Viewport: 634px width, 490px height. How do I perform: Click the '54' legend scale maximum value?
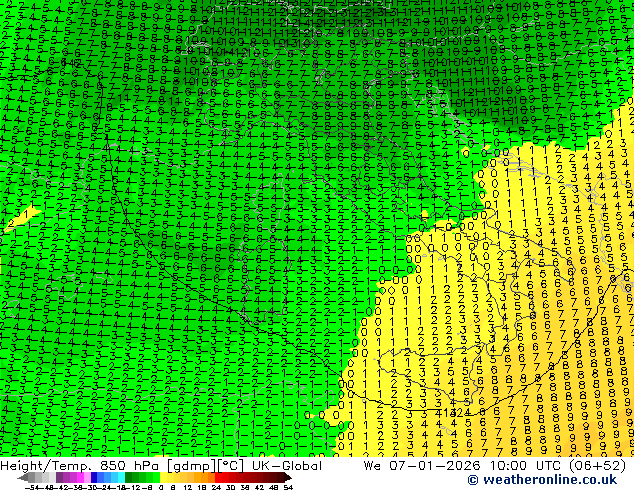[x=288, y=487]
